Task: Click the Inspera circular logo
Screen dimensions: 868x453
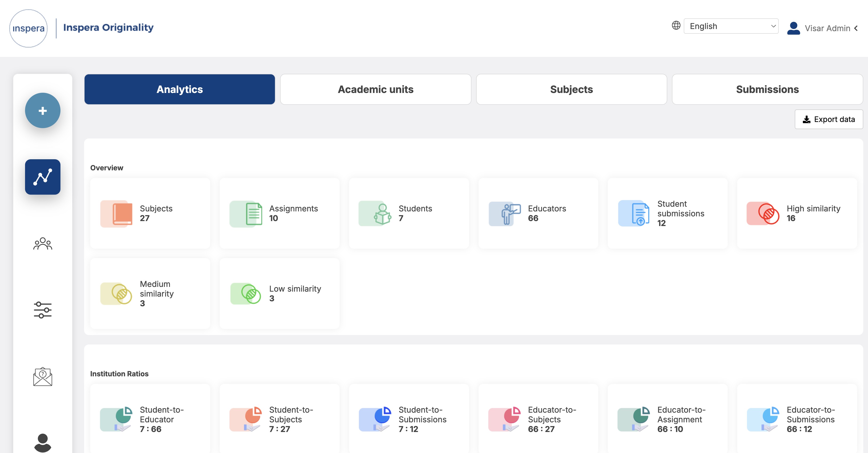Action: (28, 28)
